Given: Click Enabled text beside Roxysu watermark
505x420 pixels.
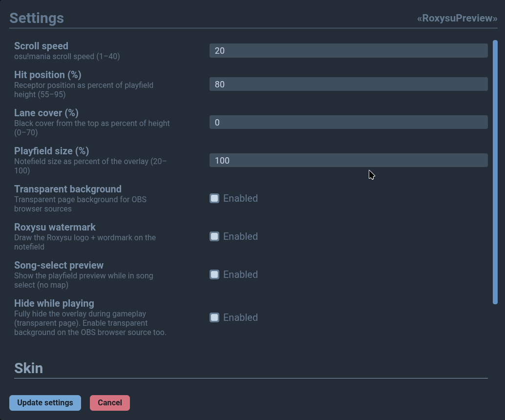Looking at the screenshot, I should pos(241,236).
